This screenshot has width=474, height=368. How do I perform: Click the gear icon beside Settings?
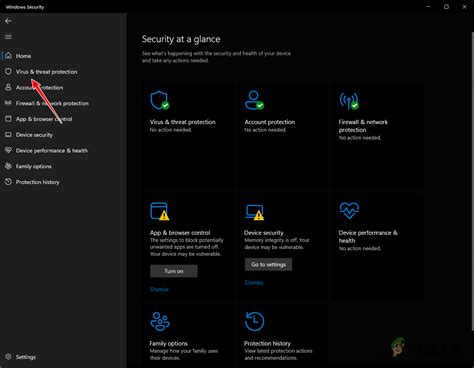[8, 357]
